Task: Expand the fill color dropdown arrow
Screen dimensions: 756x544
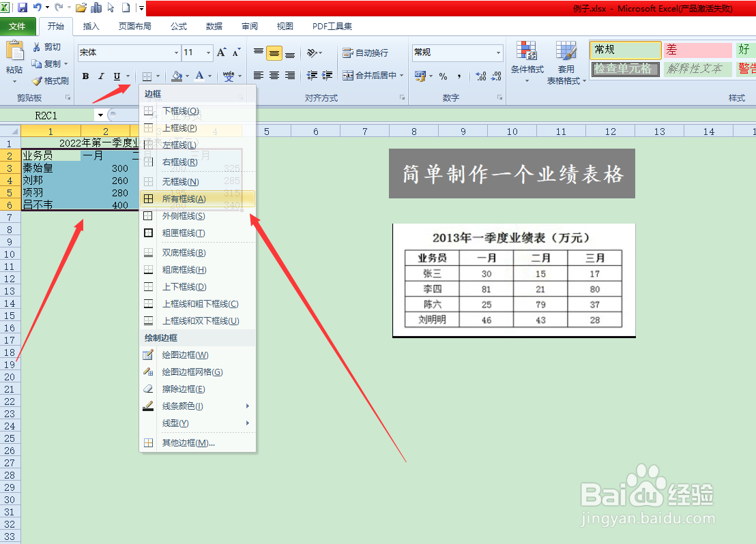Action: click(x=187, y=76)
